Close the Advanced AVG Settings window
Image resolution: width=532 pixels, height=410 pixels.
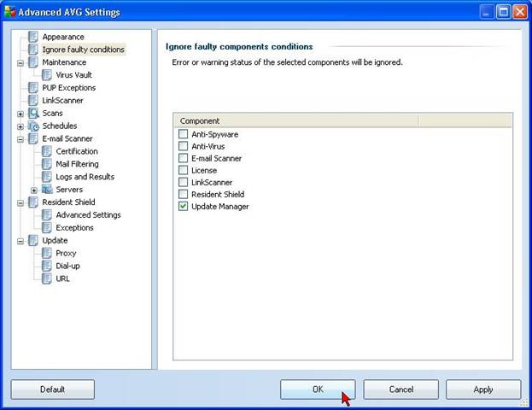[x=520, y=12]
